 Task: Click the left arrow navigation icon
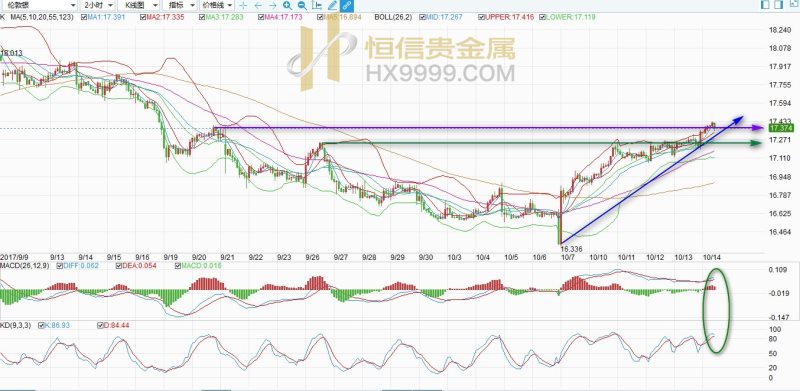tap(258, 6)
